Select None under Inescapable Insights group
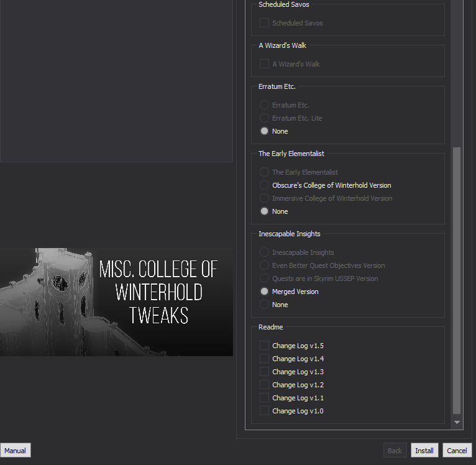 coord(264,305)
